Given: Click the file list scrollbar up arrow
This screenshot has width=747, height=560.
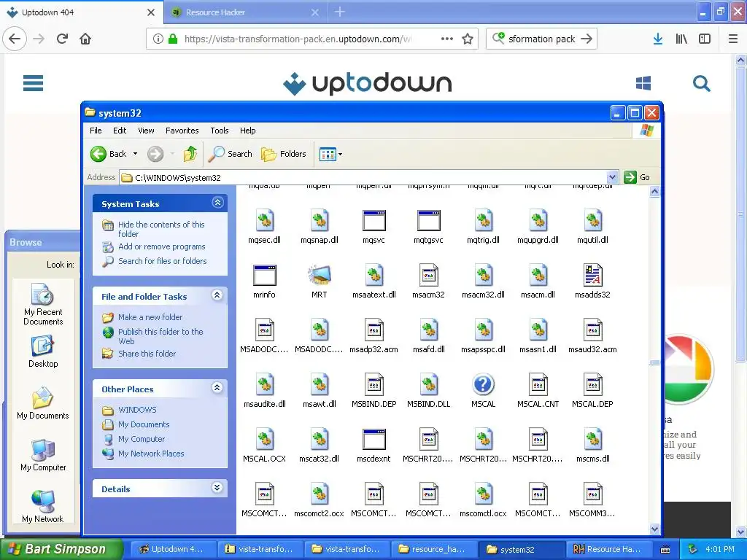Looking at the screenshot, I should (654, 192).
